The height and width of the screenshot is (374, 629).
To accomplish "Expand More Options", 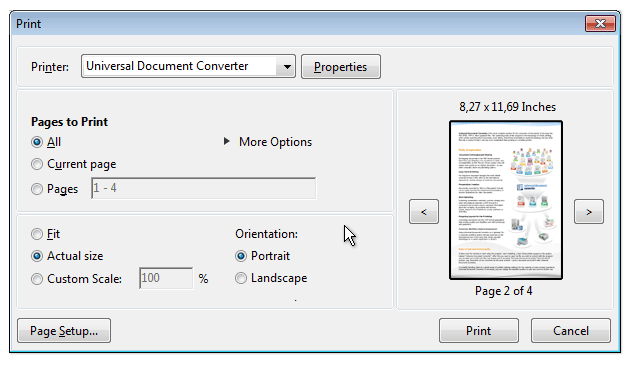I will pos(268,142).
